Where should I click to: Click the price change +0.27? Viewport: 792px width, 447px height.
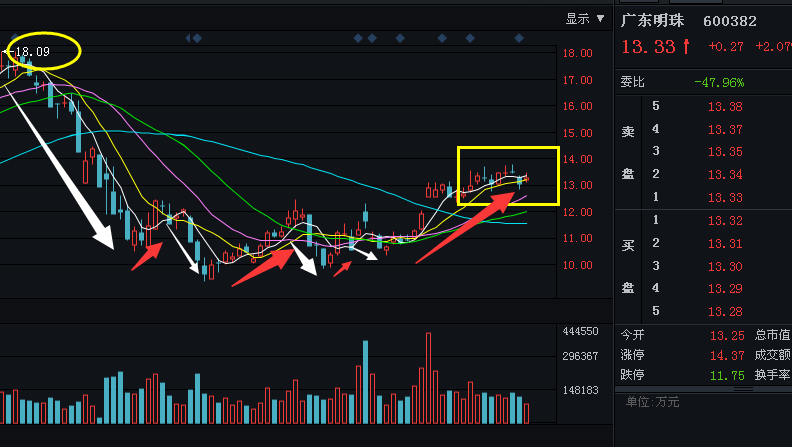click(726, 46)
